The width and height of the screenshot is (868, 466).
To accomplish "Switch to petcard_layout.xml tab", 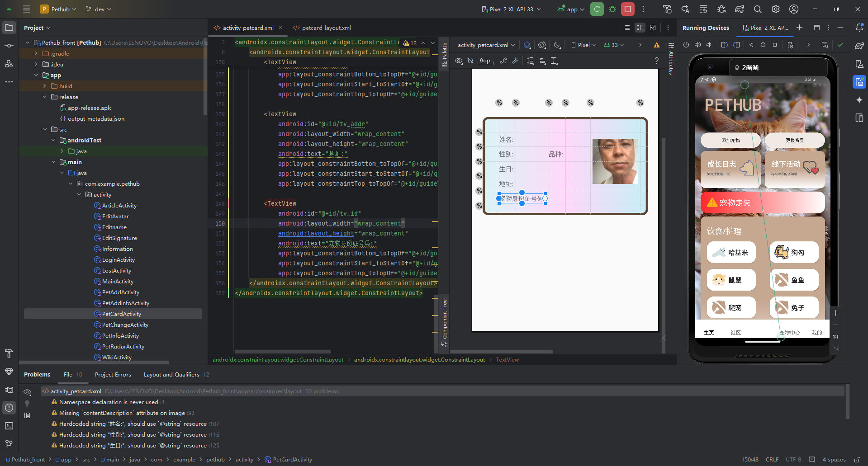I will click(326, 28).
